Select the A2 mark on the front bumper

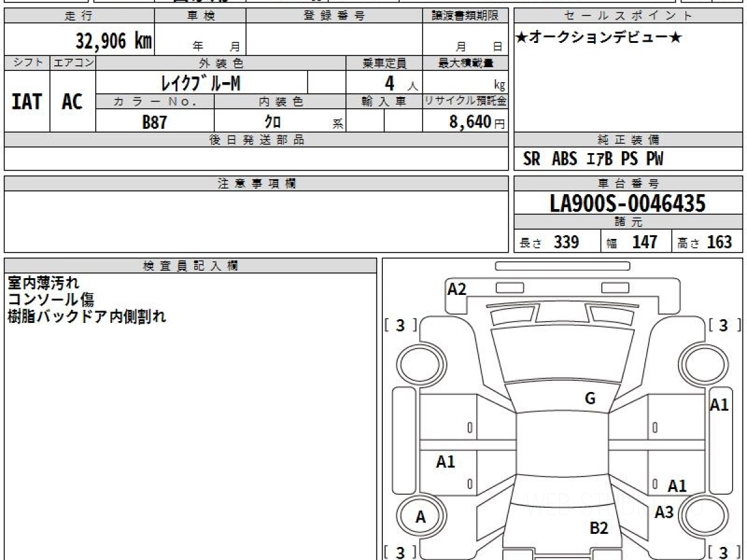(457, 289)
